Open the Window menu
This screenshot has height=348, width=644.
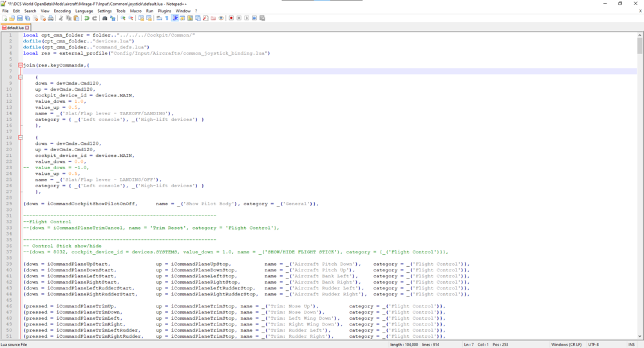pos(183,11)
